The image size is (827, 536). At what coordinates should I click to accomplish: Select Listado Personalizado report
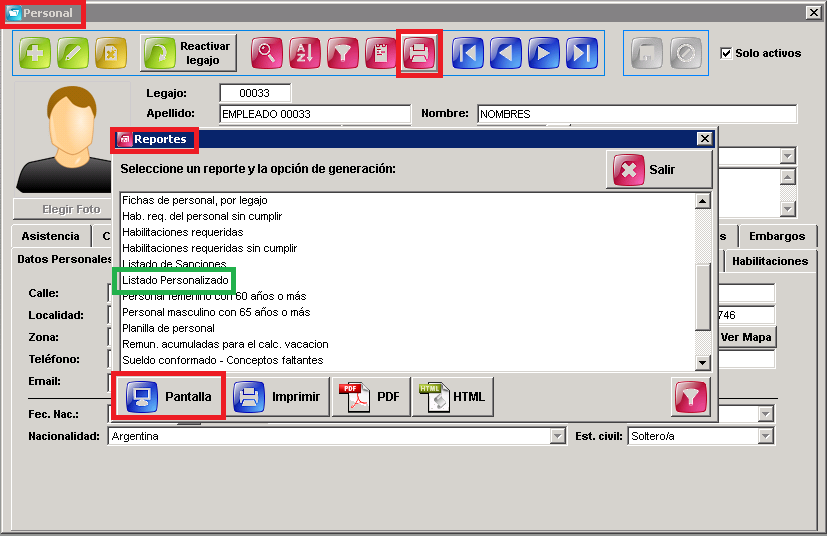point(175,280)
